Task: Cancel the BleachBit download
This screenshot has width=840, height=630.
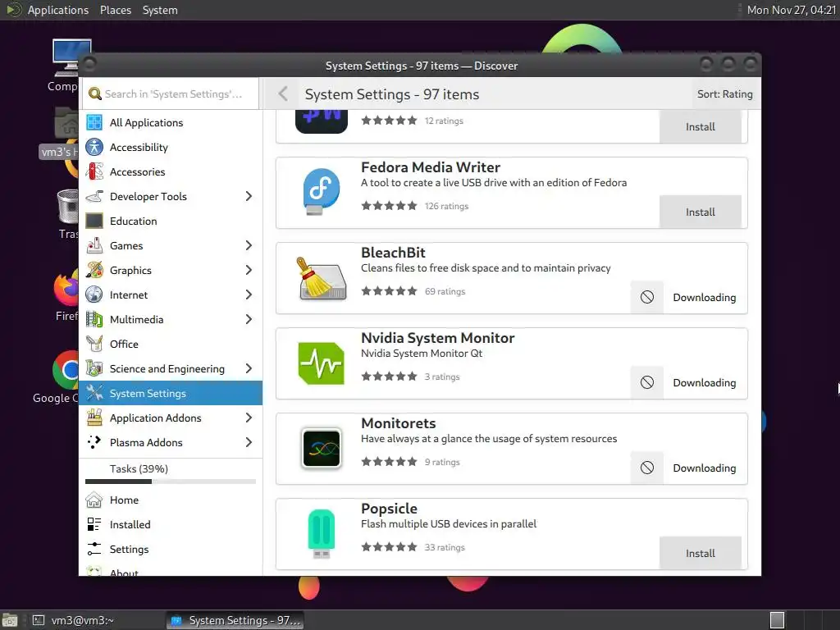Action: coord(647,297)
